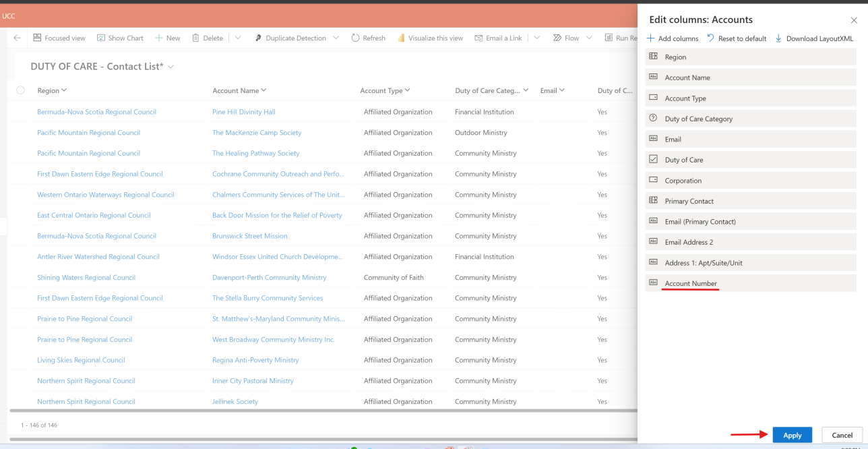Open the Region column filter menu
The image size is (868, 449).
64,90
